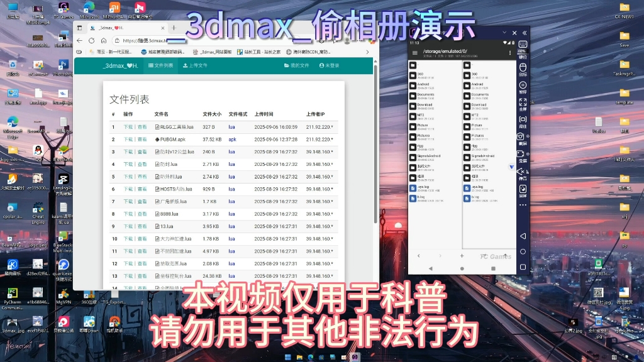This screenshot has height=362, width=644.
Task: Show more bookmarks with the chevron
Action: click(x=367, y=52)
